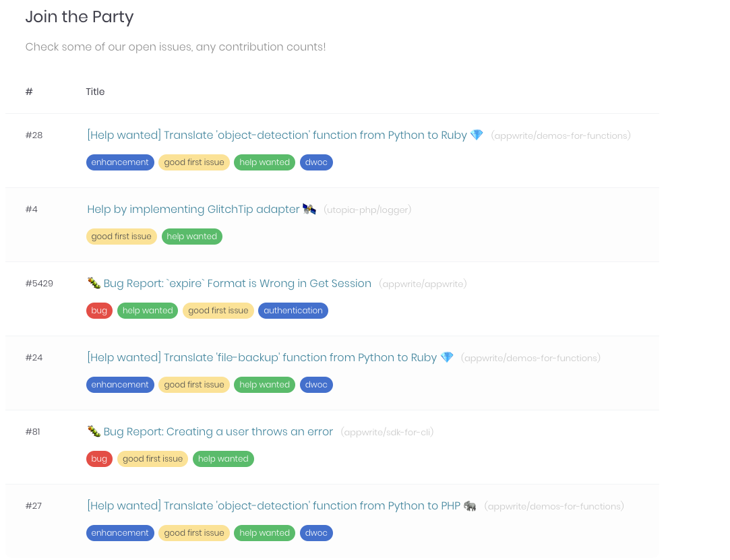The width and height of the screenshot is (730, 560).
Task: Click the elephant emoji on the PHP issue
Action: coord(470,505)
